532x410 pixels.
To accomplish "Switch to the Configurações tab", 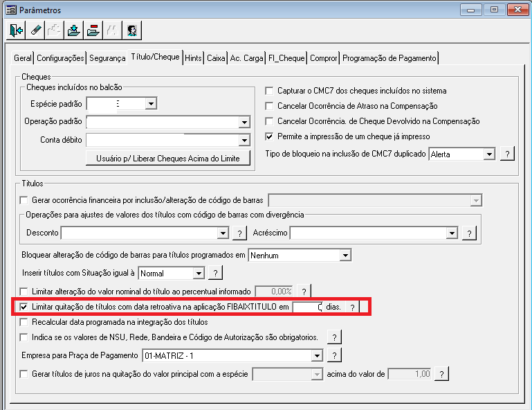I will tap(60, 58).
